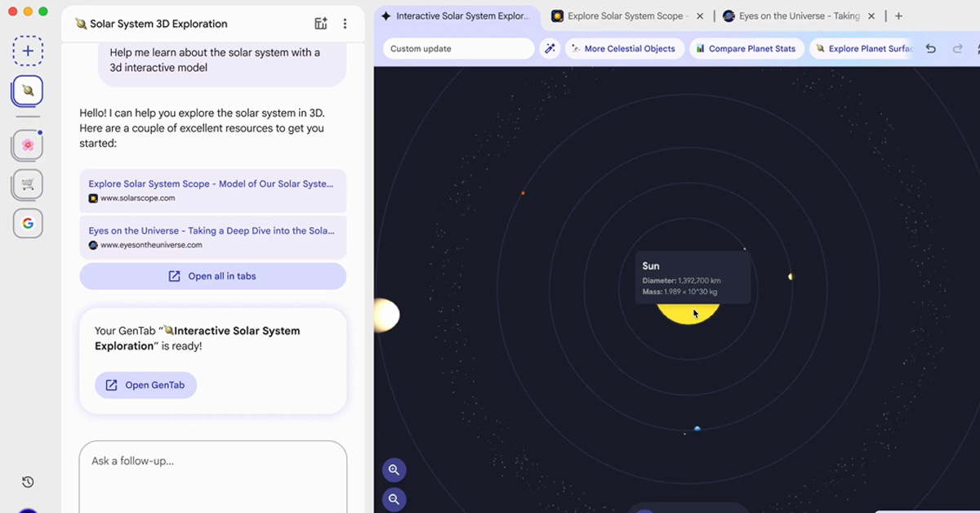The height and width of the screenshot is (513, 980).
Task: Zoom in on the solar system model
Action: pyautogui.click(x=394, y=470)
